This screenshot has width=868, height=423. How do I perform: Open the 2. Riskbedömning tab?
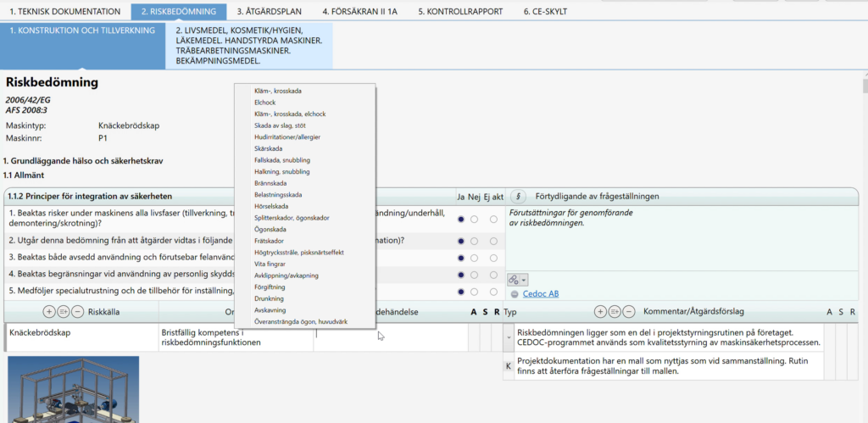click(179, 11)
